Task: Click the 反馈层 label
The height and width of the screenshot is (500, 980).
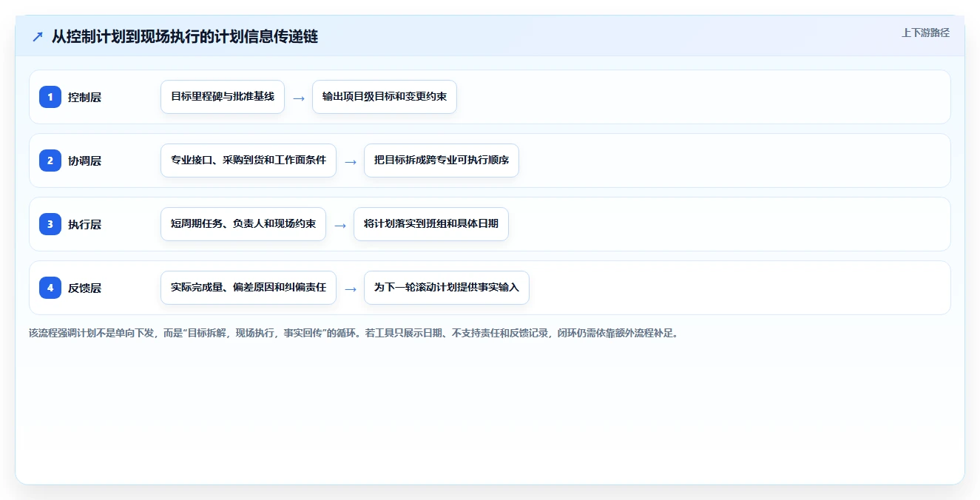Action: [x=84, y=288]
